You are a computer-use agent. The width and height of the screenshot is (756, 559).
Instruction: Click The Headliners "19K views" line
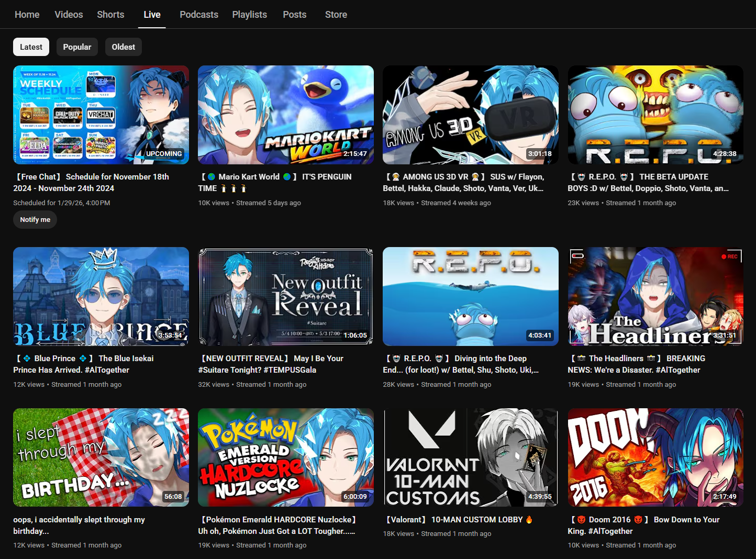pos(622,385)
